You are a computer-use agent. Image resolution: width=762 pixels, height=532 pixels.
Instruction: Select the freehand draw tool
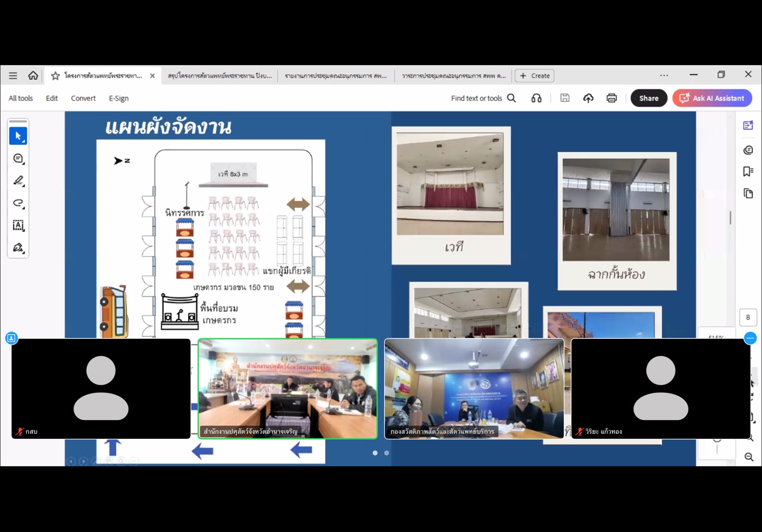[18, 203]
